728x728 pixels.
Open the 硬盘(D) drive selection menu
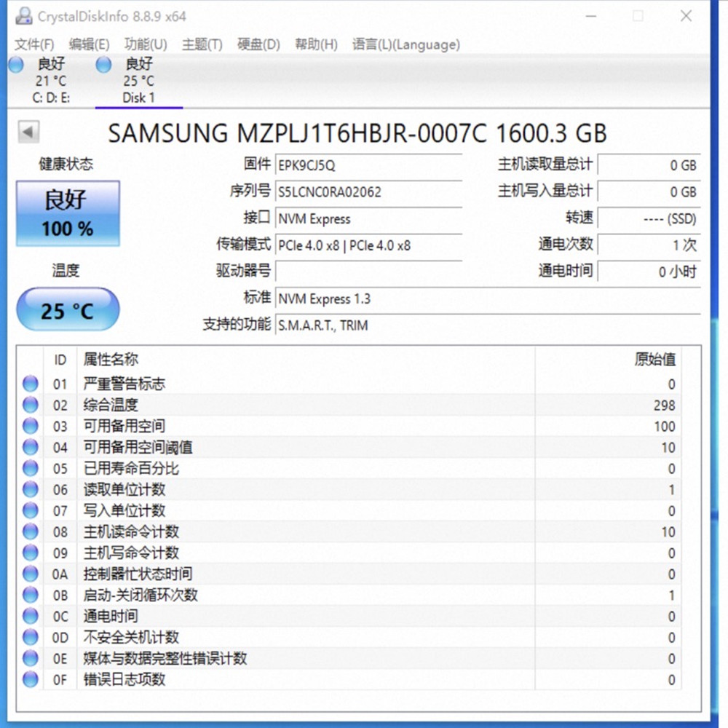pos(258,44)
